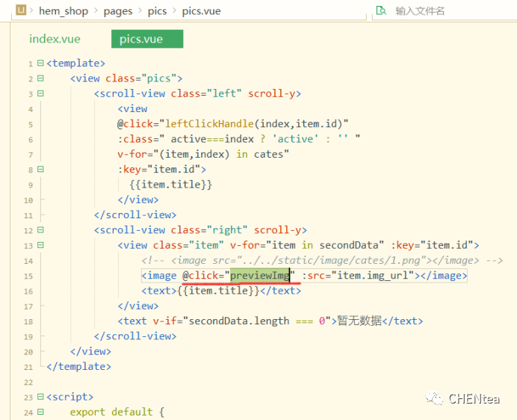Click the file search magnifier icon
The image size is (517, 420).
pos(381,10)
